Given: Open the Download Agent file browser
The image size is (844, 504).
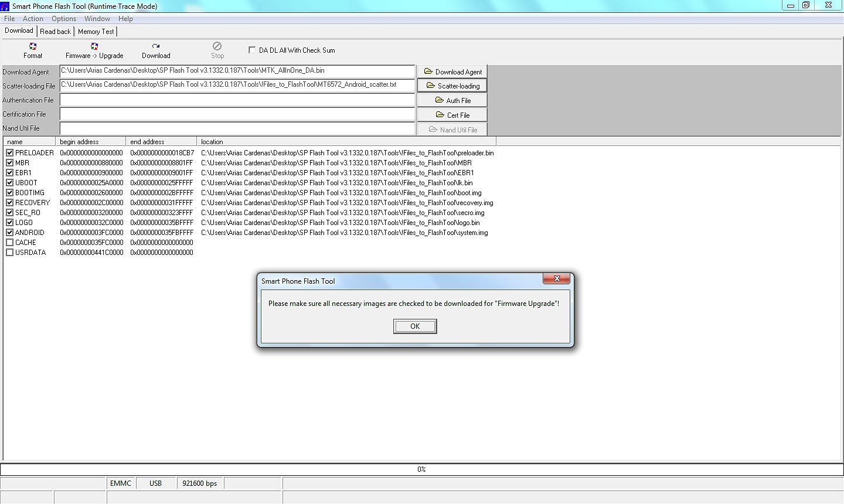Looking at the screenshot, I should point(452,71).
